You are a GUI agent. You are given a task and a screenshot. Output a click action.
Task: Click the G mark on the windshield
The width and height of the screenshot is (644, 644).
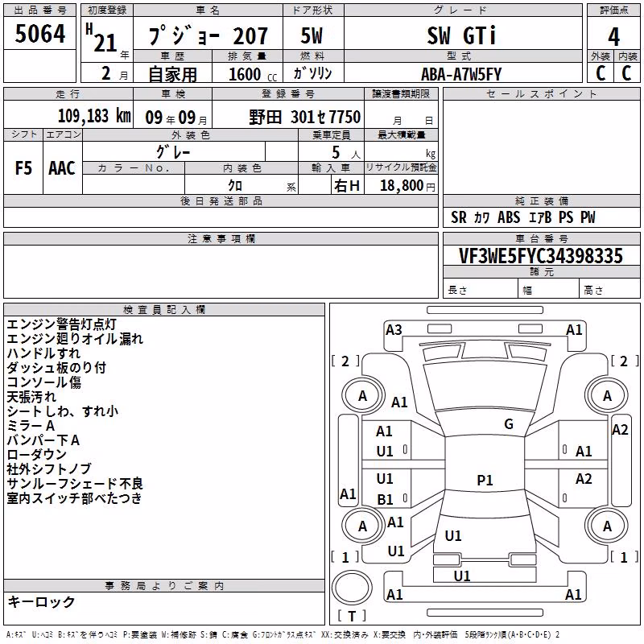coord(509,424)
